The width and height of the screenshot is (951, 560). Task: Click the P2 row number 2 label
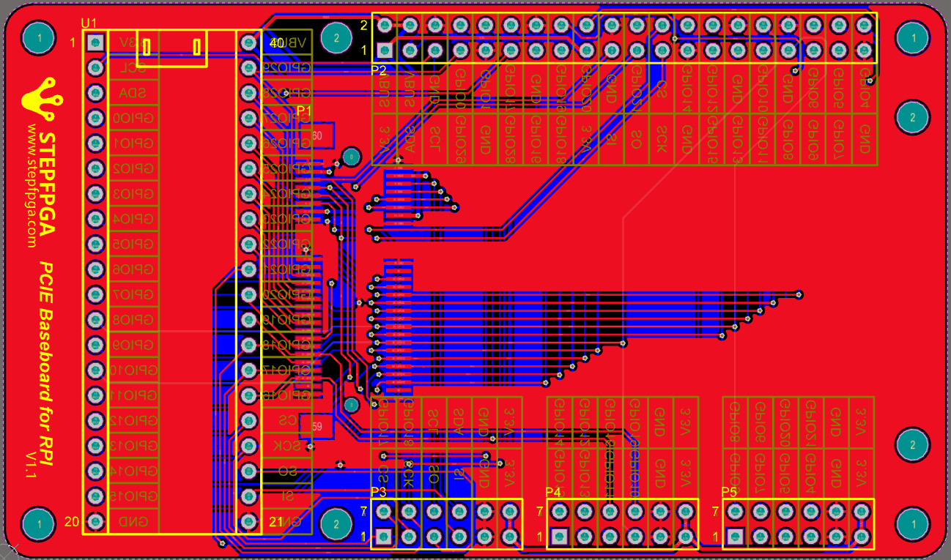coord(364,25)
